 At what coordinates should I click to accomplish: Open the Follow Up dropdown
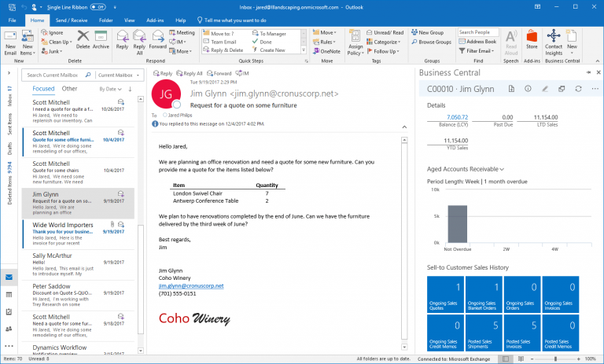pyautogui.click(x=383, y=51)
